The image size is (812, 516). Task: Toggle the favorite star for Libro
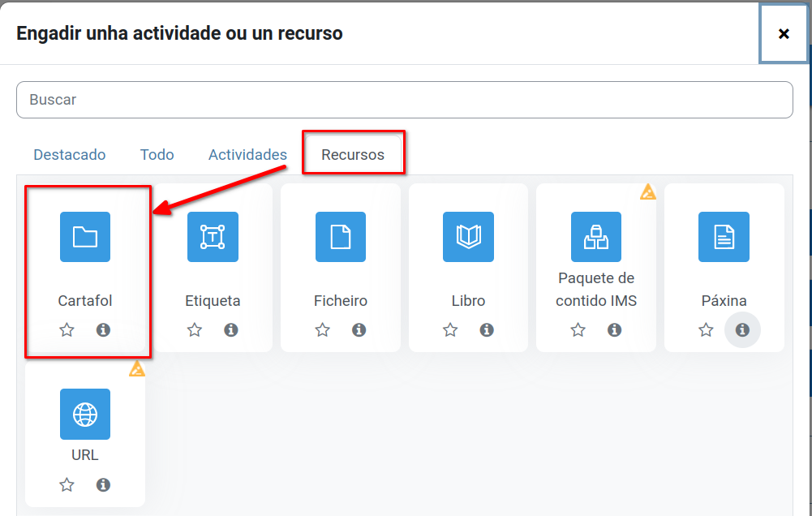click(x=450, y=330)
